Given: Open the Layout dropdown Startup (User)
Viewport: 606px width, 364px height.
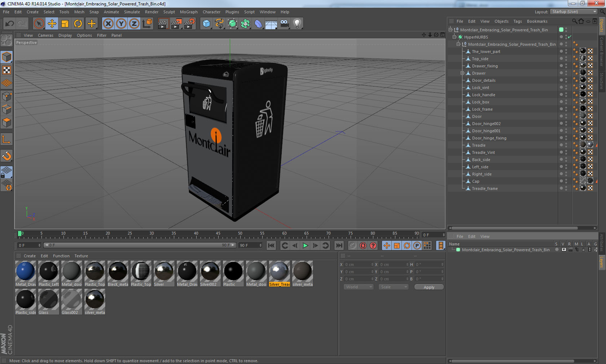Looking at the screenshot, I should [x=574, y=12].
